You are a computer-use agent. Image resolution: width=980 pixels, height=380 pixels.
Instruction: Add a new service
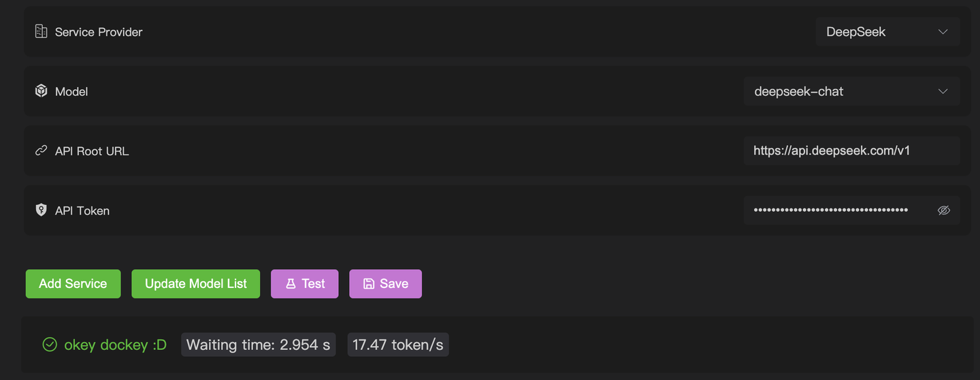click(x=73, y=284)
